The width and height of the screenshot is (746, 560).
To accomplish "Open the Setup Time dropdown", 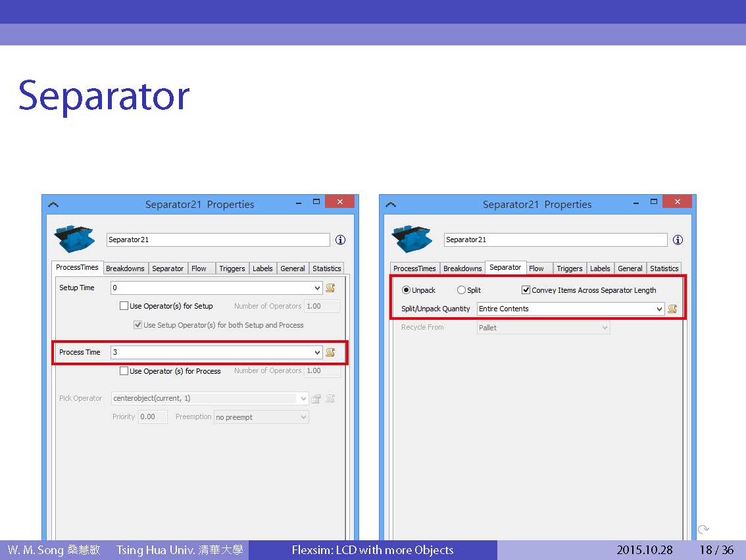I will (318, 288).
